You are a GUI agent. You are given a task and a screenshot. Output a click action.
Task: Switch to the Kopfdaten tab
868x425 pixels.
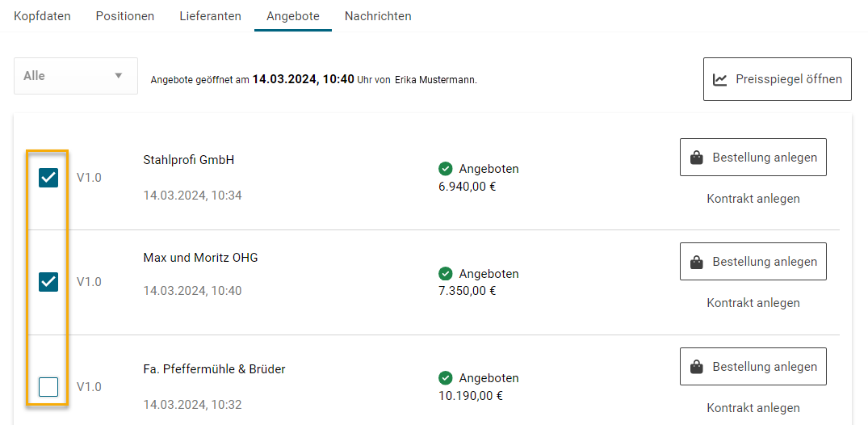point(42,16)
